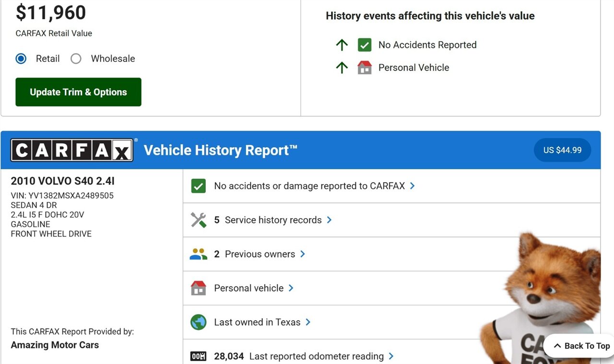Click green checkmark beside No Accidents Reported
The image size is (614, 364).
[x=365, y=45]
